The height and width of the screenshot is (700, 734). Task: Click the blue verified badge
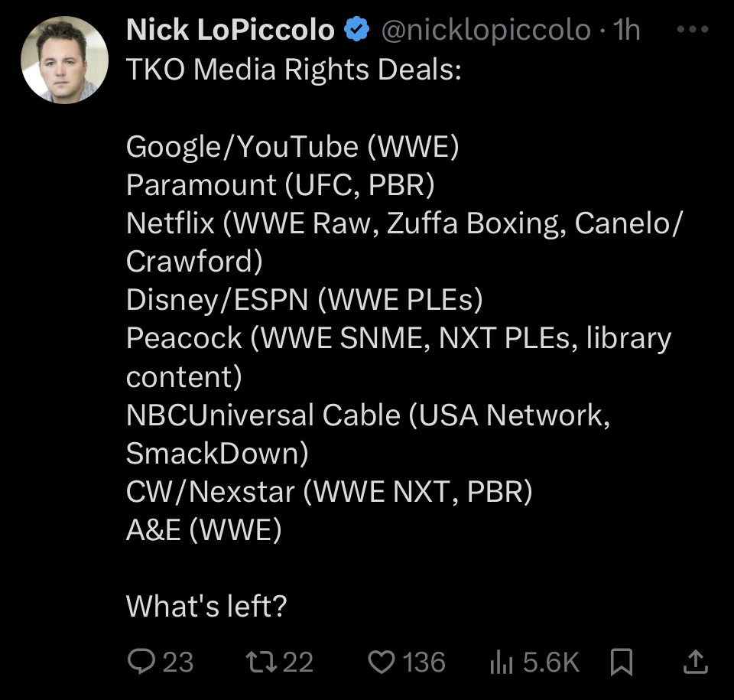pyautogui.click(x=357, y=31)
